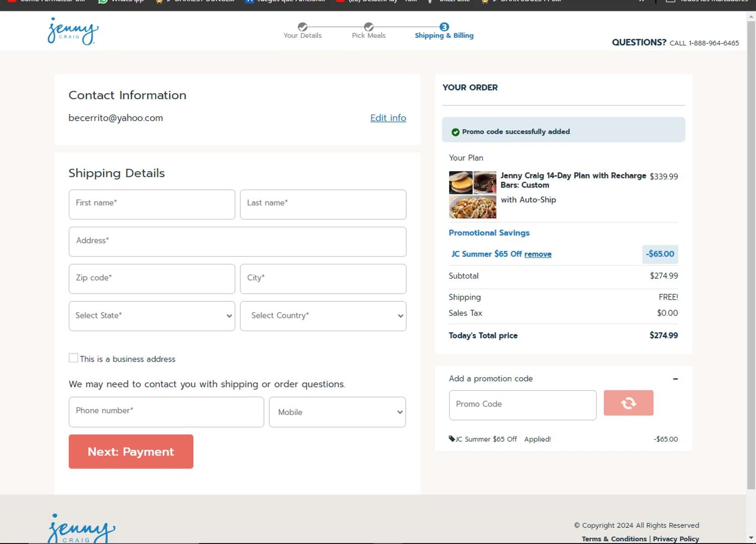The width and height of the screenshot is (756, 544).
Task: Click the -$65.00 savings badge
Action: pyautogui.click(x=660, y=254)
